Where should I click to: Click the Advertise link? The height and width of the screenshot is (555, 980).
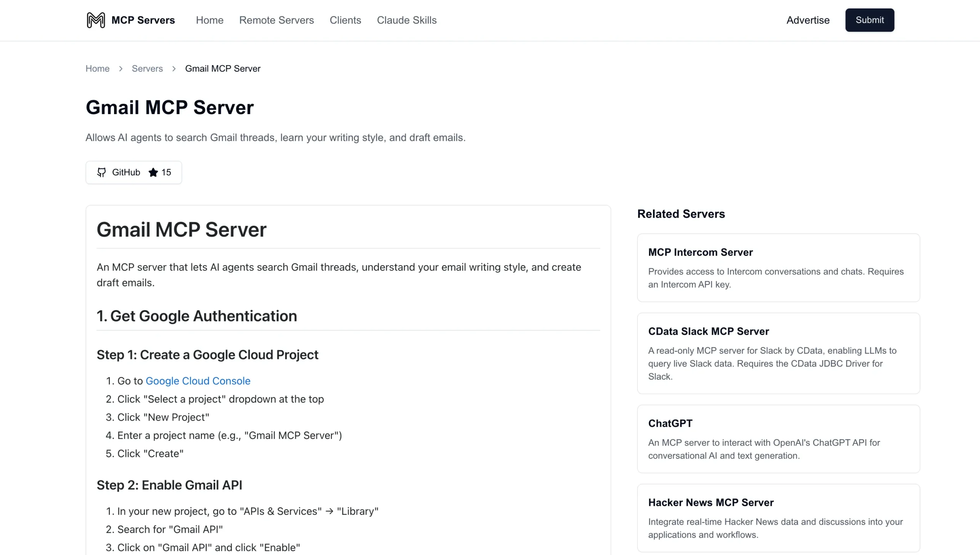coord(808,20)
